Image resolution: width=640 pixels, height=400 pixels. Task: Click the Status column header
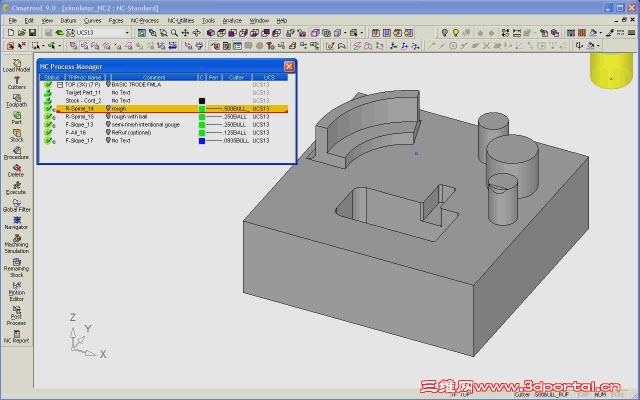point(52,77)
